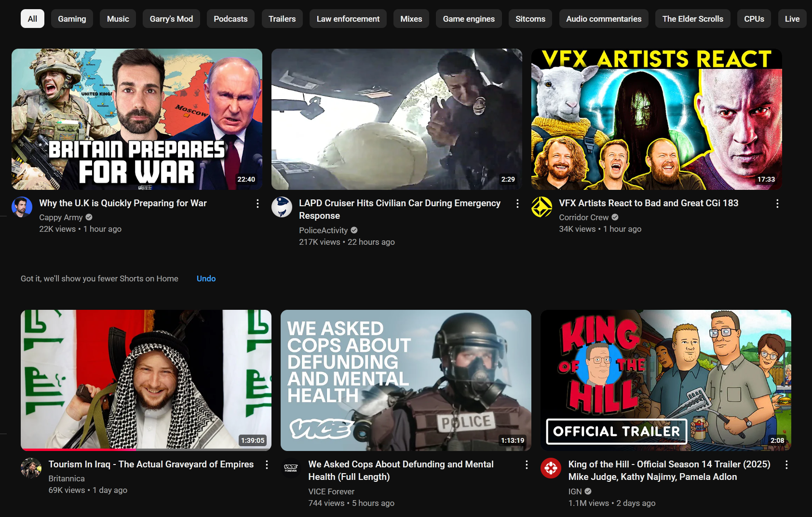
Task: Click the text 22K views • 1 hour ago
Action: (80, 229)
